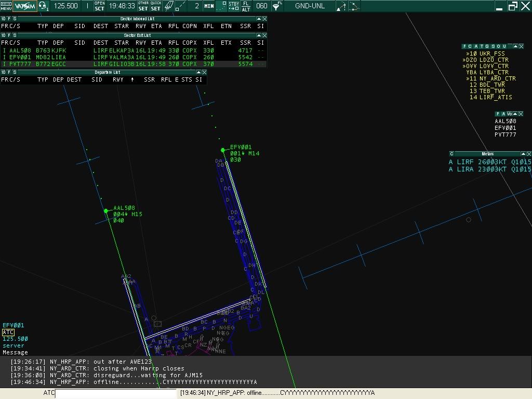Open the voice headset icon
The image size is (532, 399).
[44, 6]
